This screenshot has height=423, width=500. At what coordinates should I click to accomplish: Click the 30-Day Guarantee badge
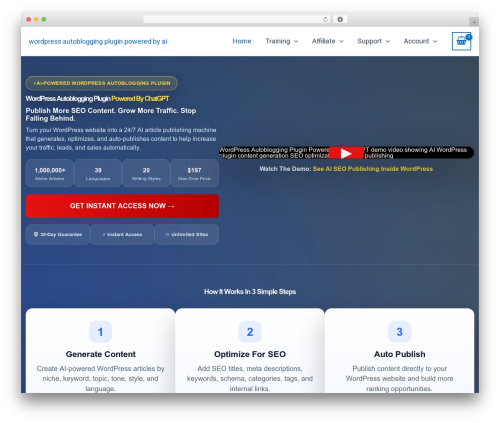58,235
